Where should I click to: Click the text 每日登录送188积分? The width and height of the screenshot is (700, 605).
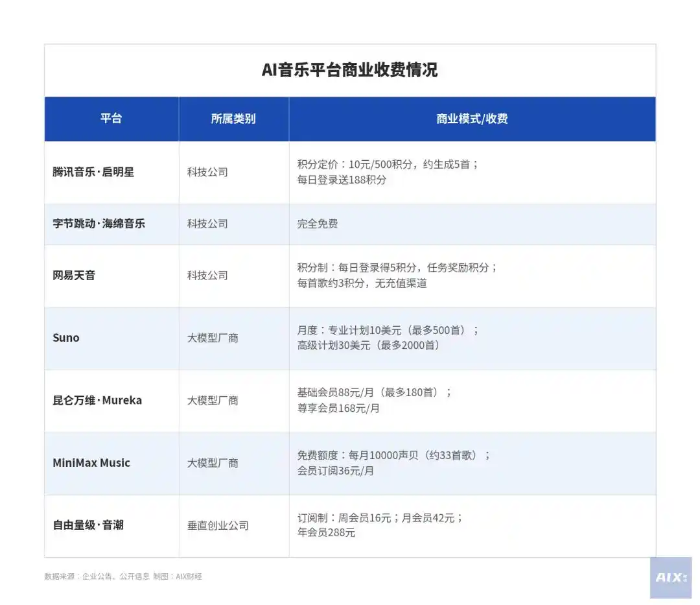[342, 180]
